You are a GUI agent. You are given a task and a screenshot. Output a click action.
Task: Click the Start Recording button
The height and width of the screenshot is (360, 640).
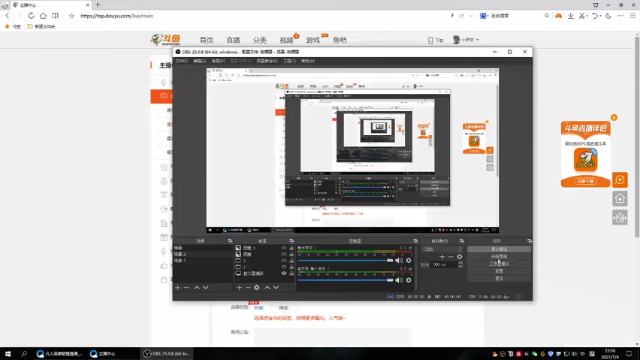499,256
